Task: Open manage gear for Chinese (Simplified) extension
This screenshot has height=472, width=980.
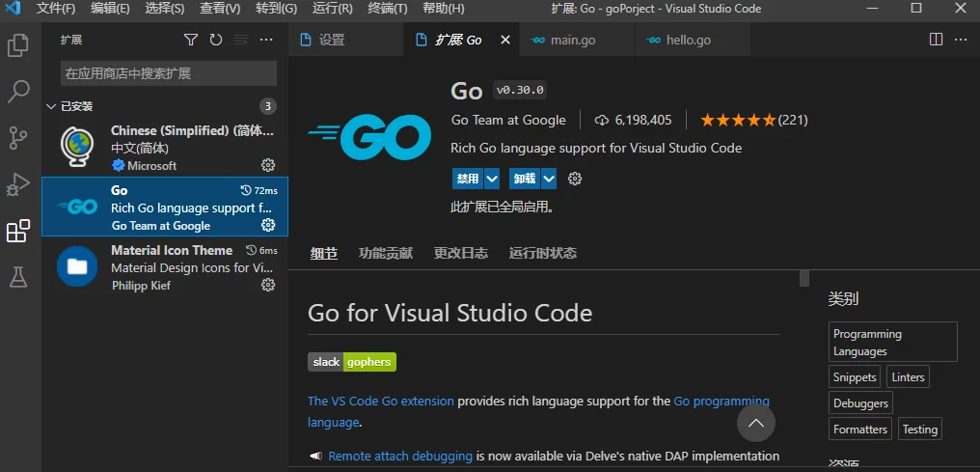Action: (x=268, y=165)
